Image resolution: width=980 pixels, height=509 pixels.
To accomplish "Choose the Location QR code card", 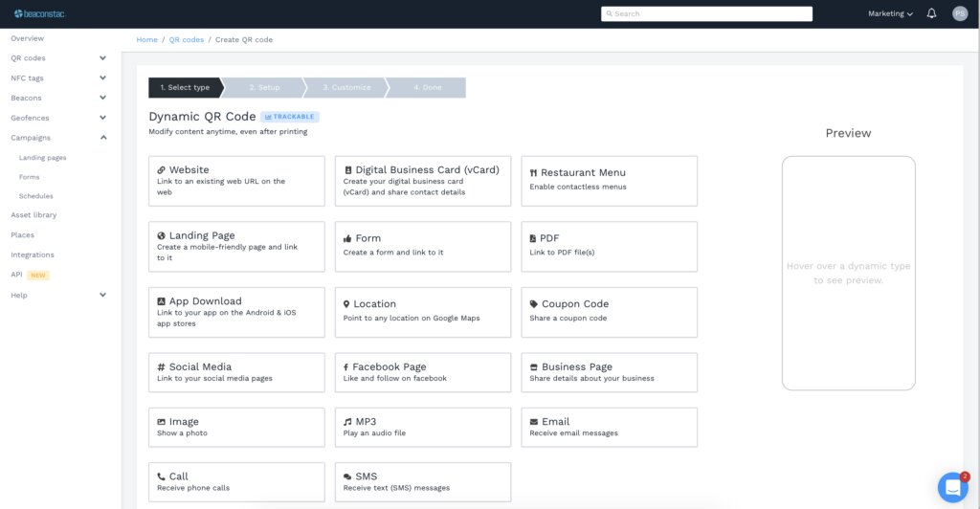I will click(422, 312).
